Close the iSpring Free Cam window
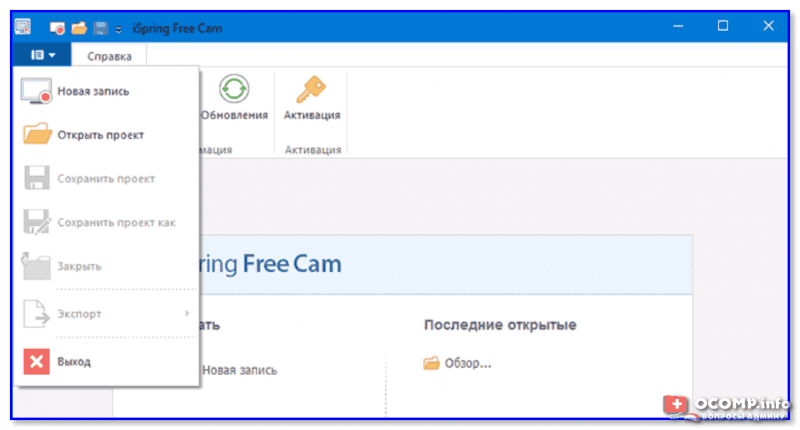The image size is (800, 430). 768,26
